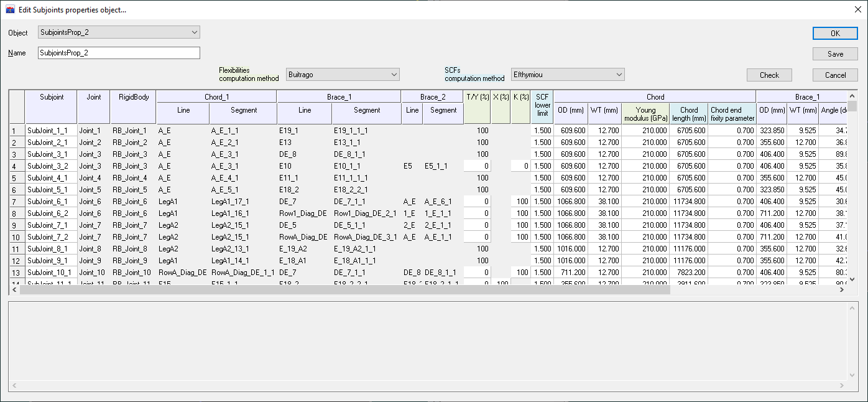Image resolution: width=868 pixels, height=402 pixels.
Task: Click the application icon in title bar
Action: coord(10,9)
